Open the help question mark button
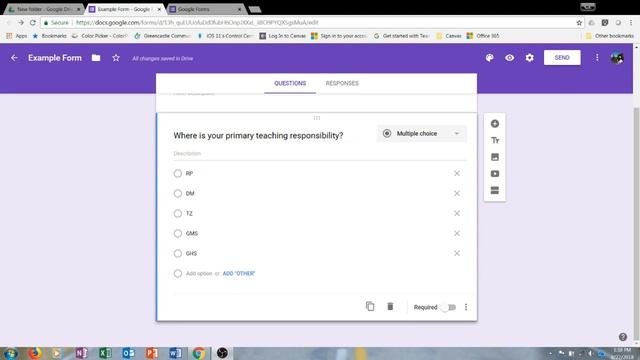The image size is (640, 360). (622, 337)
